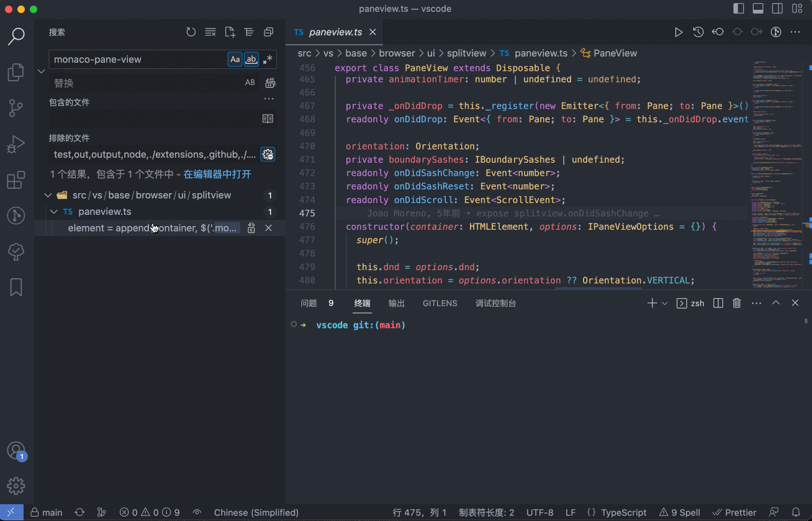Kill the terminal with trash icon
This screenshot has height=521, width=812.
[x=737, y=303]
